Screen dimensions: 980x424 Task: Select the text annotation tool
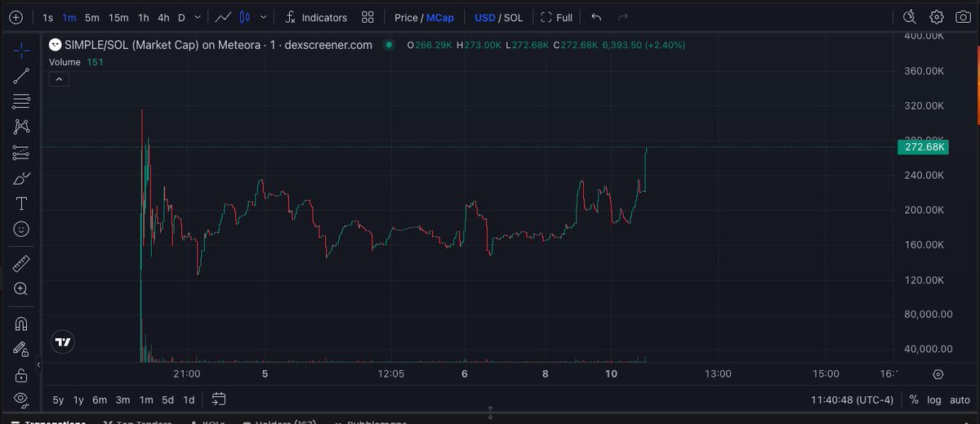tap(21, 203)
